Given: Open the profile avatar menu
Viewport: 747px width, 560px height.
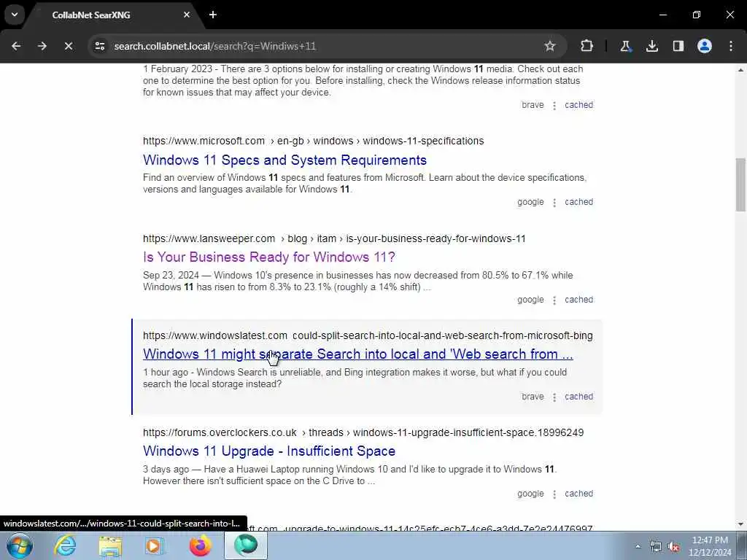Looking at the screenshot, I should [704, 46].
